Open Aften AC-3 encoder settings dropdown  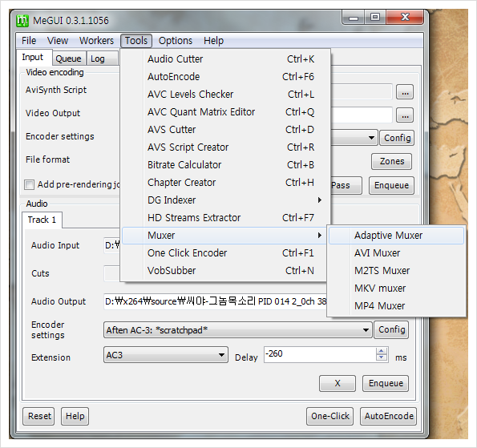tap(238, 330)
